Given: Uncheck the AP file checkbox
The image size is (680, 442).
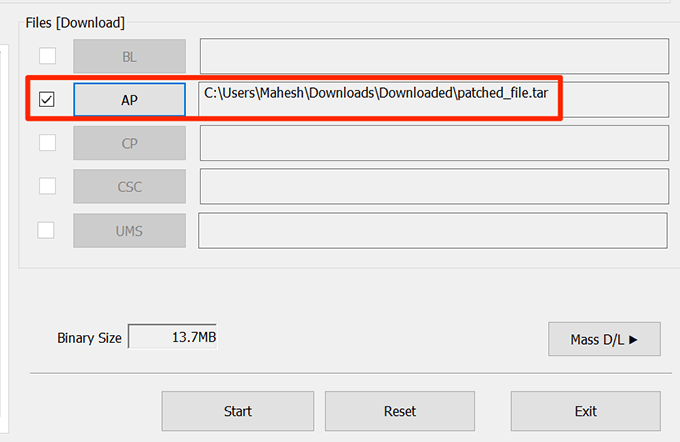Looking at the screenshot, I should pos(46,99).
